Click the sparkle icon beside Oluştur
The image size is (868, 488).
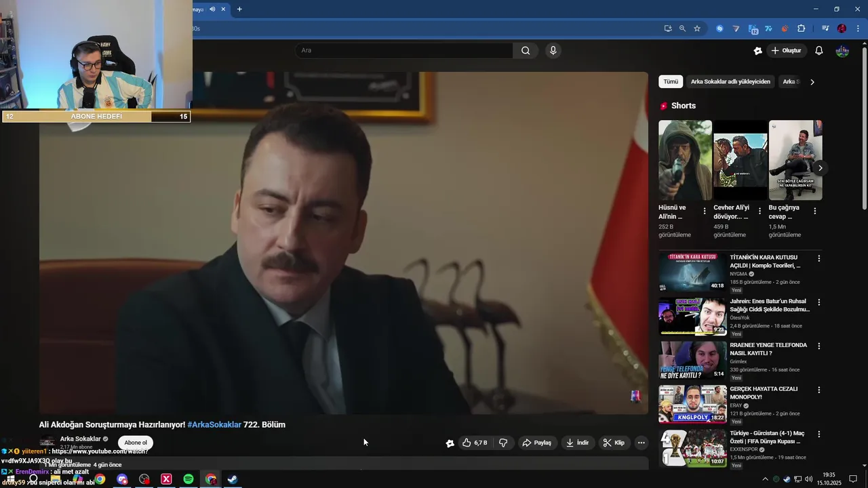[x=757, y=51]
